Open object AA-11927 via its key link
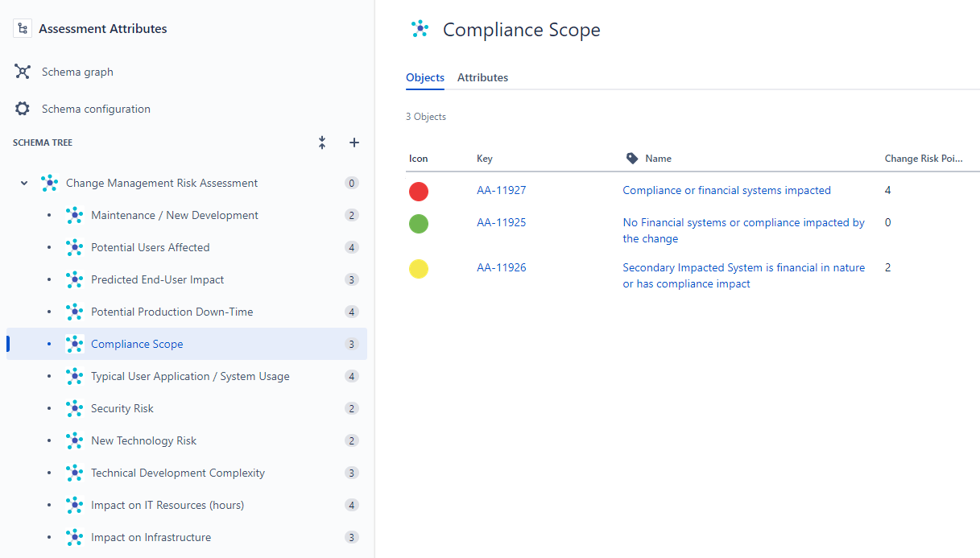980x558 pixels. pyautogui.click(x=501, y=190)
